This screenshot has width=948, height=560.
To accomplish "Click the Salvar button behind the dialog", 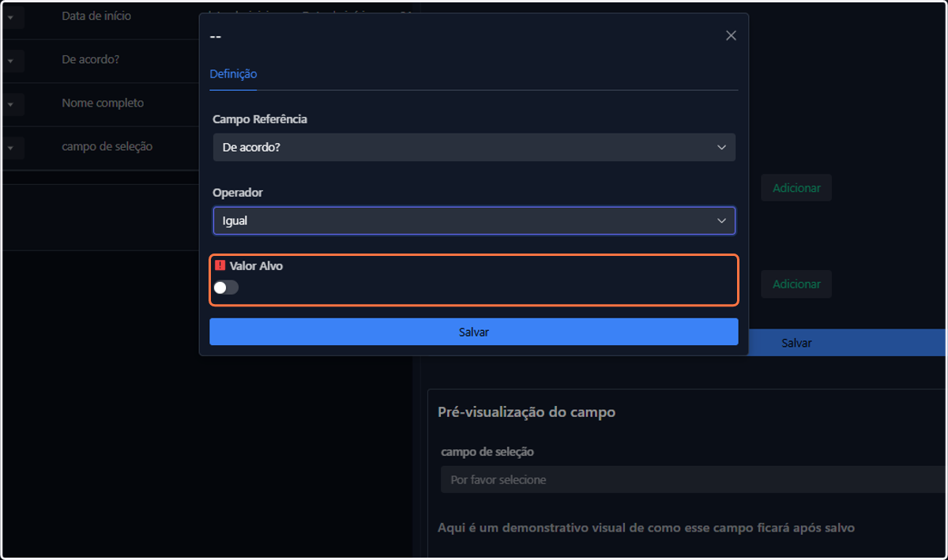I will [845, 343].
